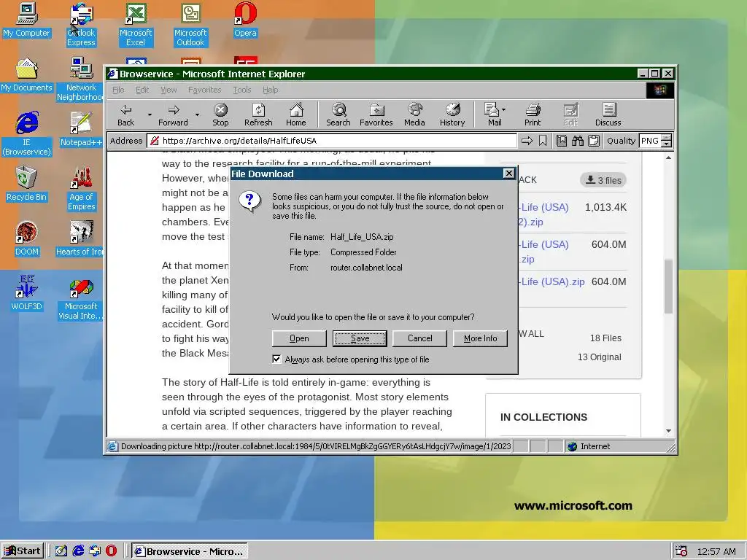Click the vertical scrollbar thumb
Viewport: 747px width, 560px height.
tap(668, 286)
